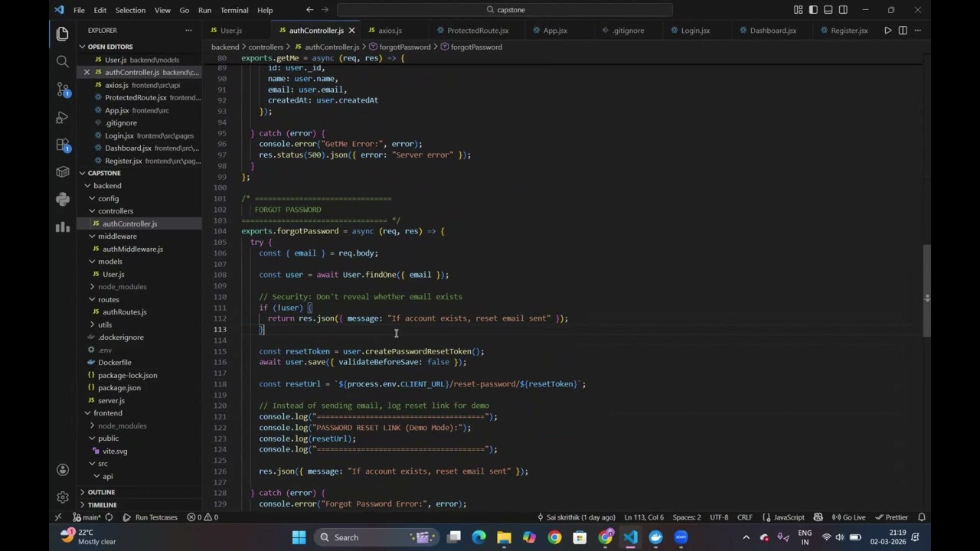Synchronize changes icon in status bar

(109, 517)
